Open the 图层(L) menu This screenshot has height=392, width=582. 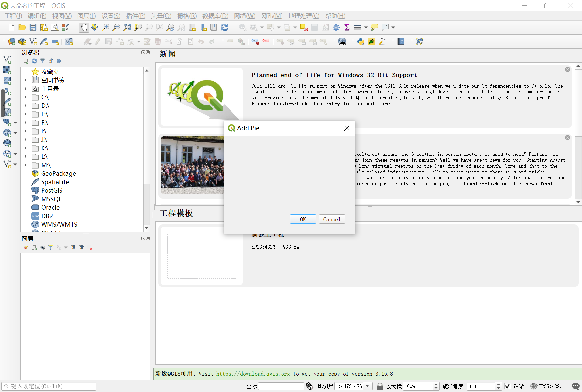[86, 16]
